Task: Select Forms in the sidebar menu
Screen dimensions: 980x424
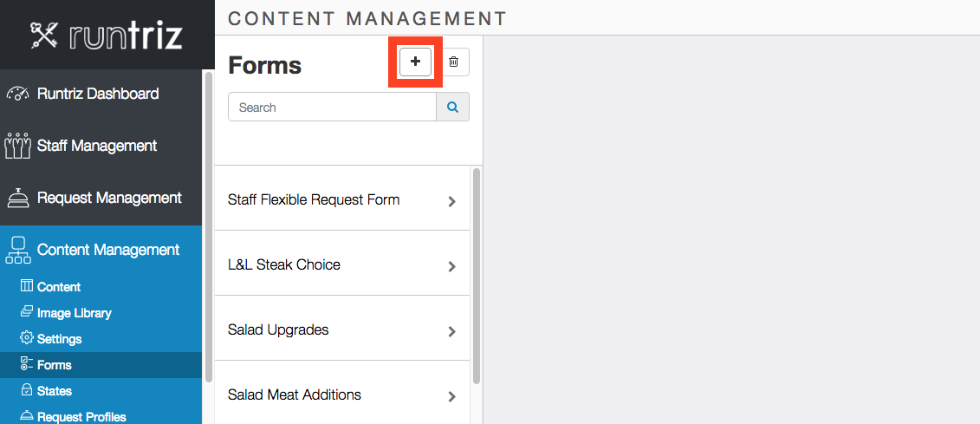Action: coord(101,364)
